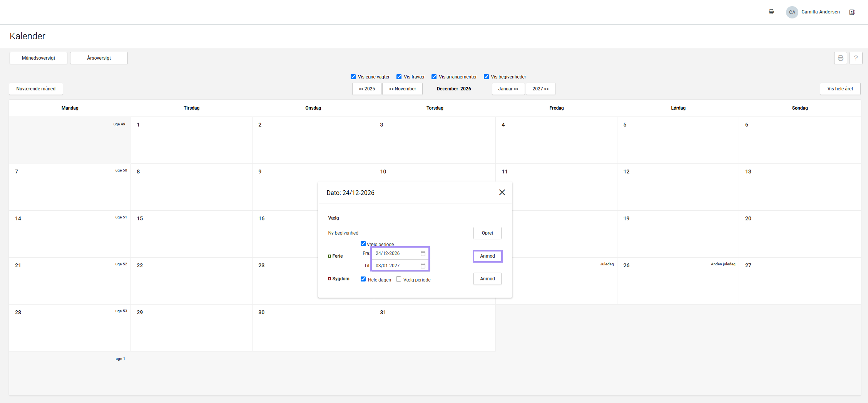Show the whole year with Vis hele året

tap(840, 89)
